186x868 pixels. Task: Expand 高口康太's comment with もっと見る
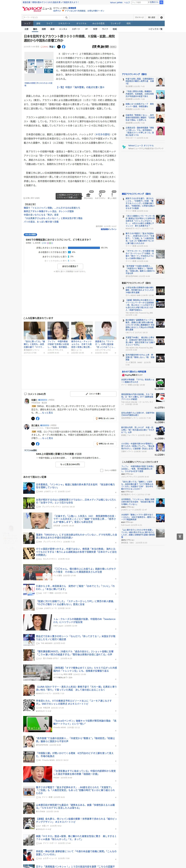click(48, 438)
